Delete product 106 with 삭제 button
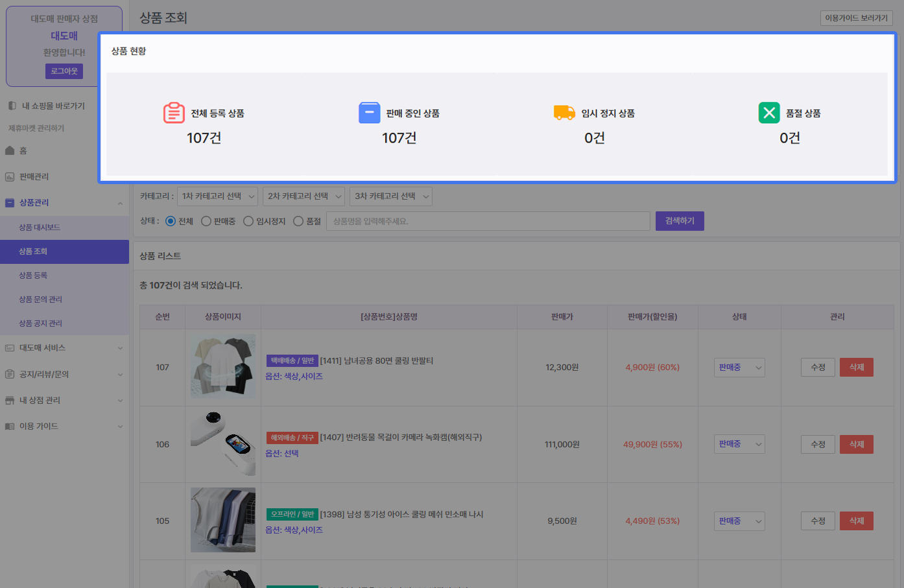Screen dimensions: 904x588 pyautogui.click(x=856, y=445)
